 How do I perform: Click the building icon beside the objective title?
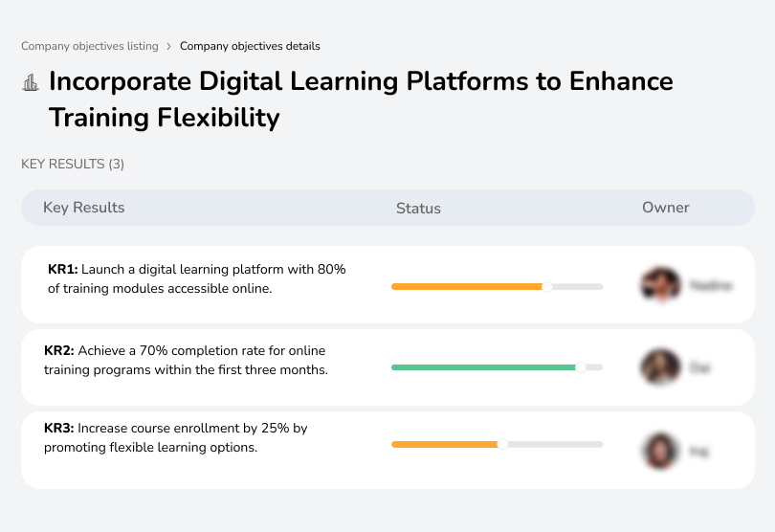point(31,82)
